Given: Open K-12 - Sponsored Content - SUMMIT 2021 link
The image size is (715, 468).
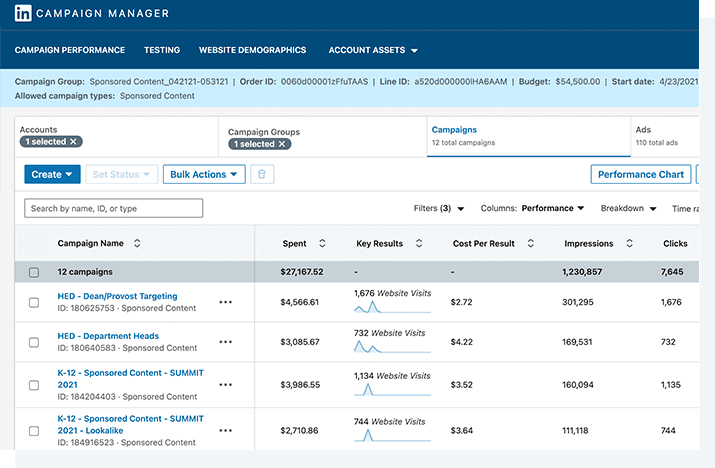Looking at the screenshot, I should [130, 379].
